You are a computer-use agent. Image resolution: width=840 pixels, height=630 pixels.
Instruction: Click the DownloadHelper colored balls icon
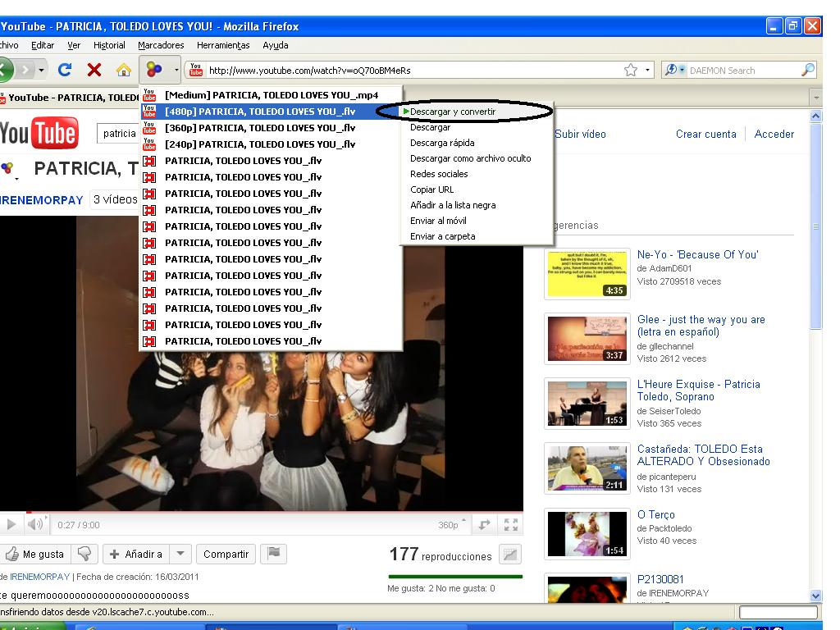(x=154, y=69)
